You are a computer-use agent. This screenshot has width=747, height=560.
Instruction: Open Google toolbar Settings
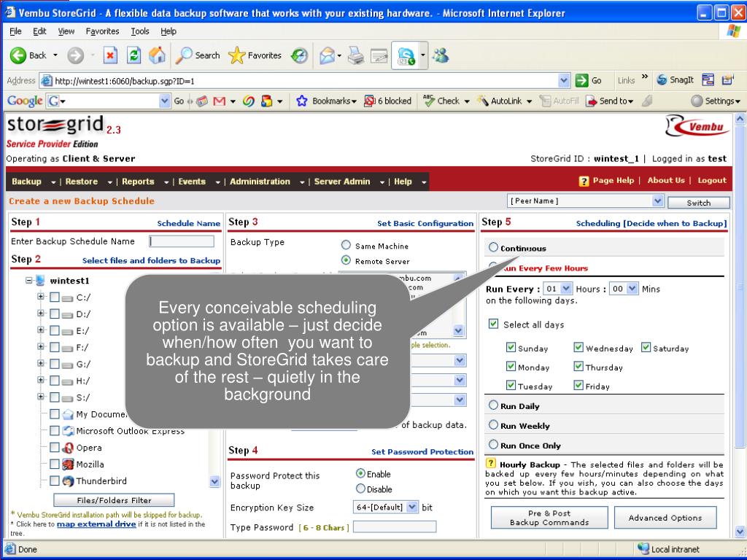[x=715, y=101]
